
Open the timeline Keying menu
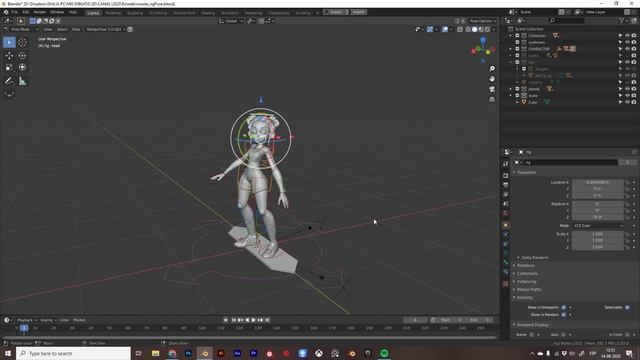click(47, 320)
